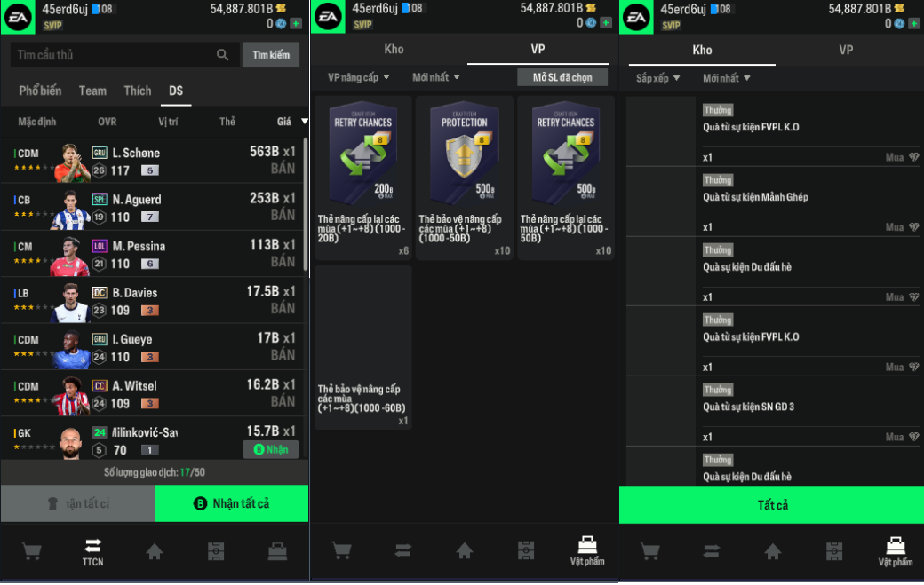
Task: Switch to the Phổ biến tab
Action: (x=40, y=91)
